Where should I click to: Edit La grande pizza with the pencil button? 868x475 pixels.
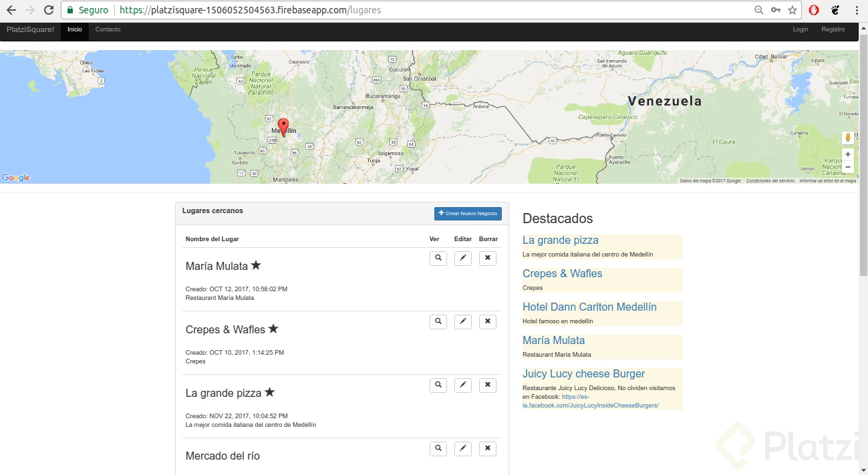(x=463, y=385)
